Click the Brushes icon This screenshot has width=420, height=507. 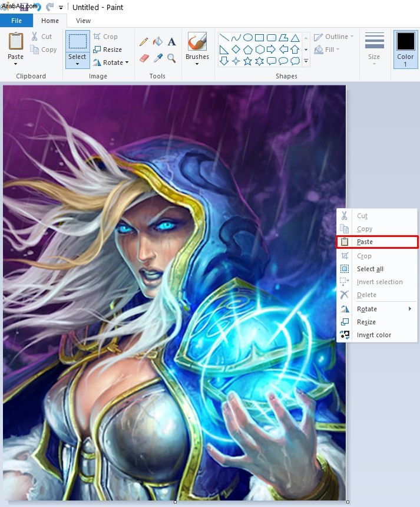[x=197, y=41]
